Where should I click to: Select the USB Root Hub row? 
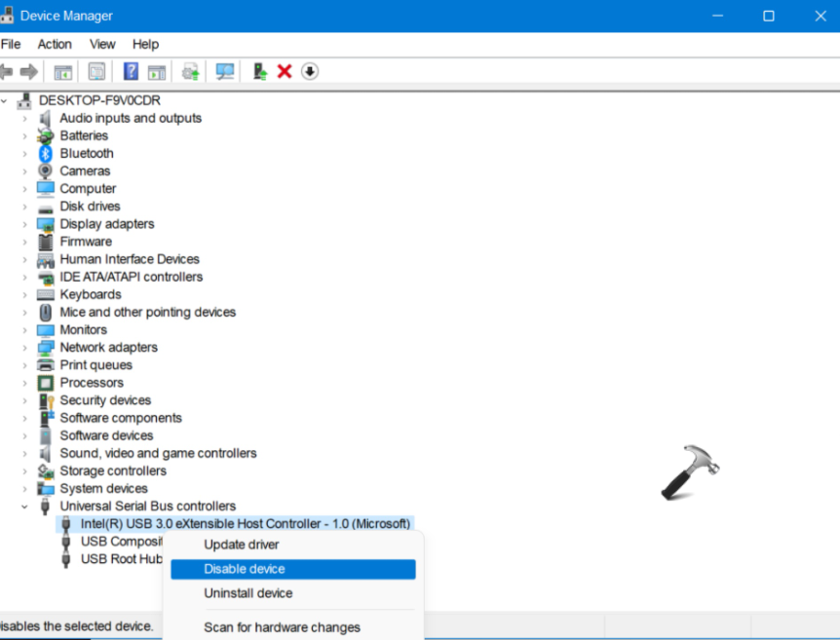121,559
